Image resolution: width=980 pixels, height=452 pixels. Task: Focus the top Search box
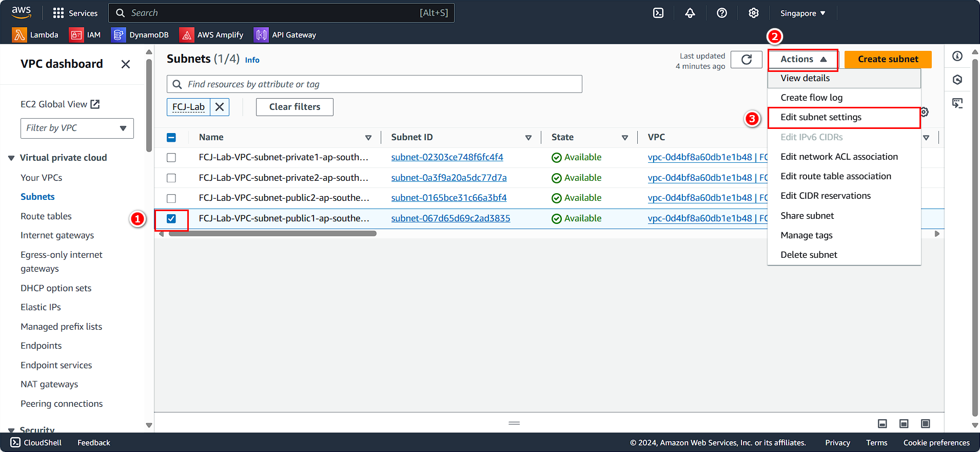point(281,13)
